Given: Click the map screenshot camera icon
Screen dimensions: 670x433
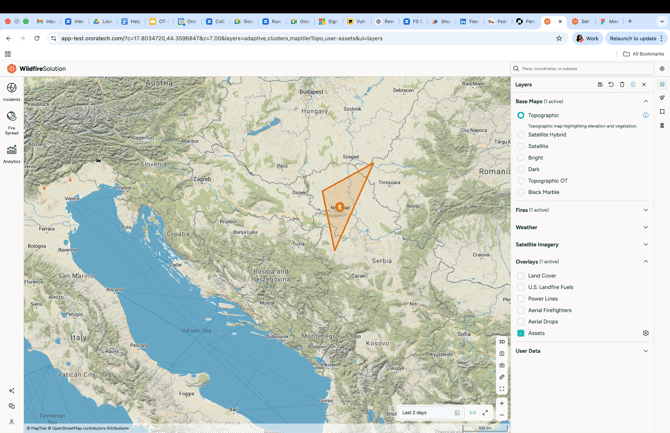Looking at the screenshot, I should 502,365.
